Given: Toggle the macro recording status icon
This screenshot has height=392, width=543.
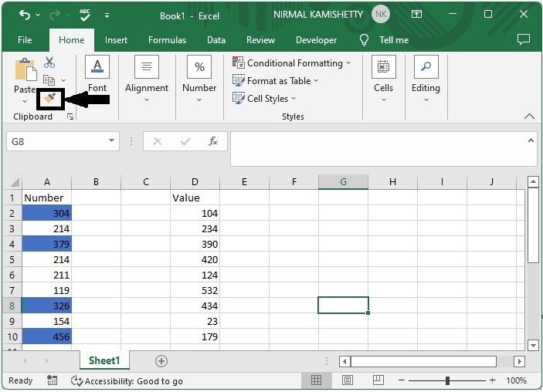Looking at the screenshot, I should pyautogui.click(x=52, y=381).
